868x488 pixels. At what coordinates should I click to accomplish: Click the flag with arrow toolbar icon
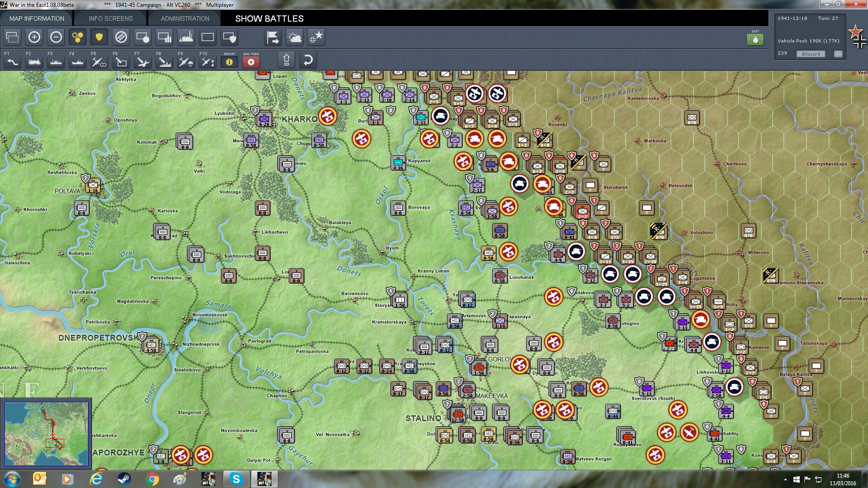tap(273, 37)
